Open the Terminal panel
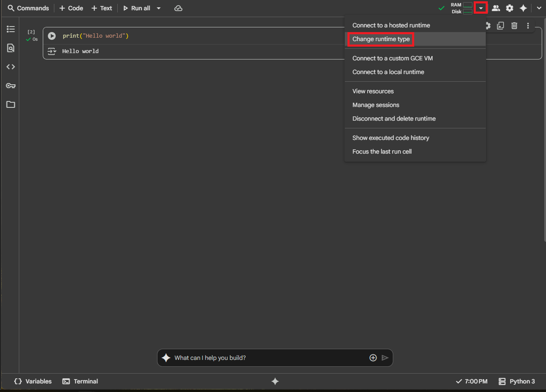The width and height of the screenshot is (546, 392). 80,381
